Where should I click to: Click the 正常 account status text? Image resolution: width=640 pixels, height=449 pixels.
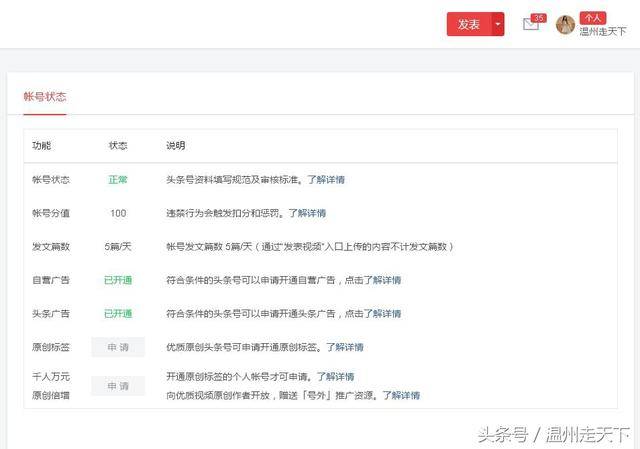118,180
